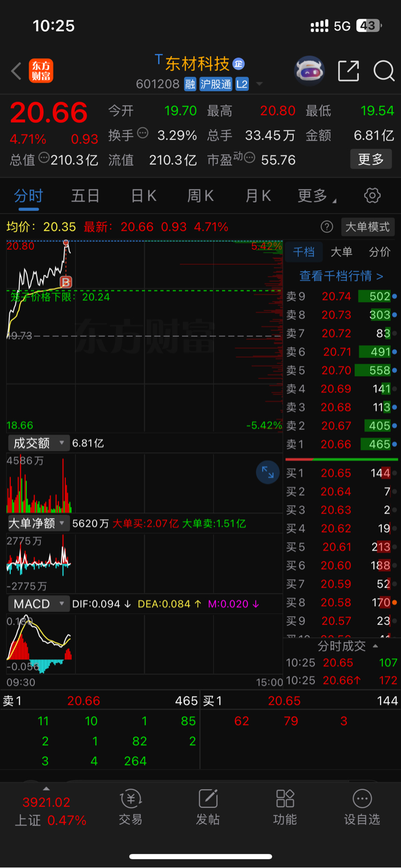Tap the intraday price chart area
This screenshot has height=868, width=401.
pyautogui.click(x=144, y=336)
